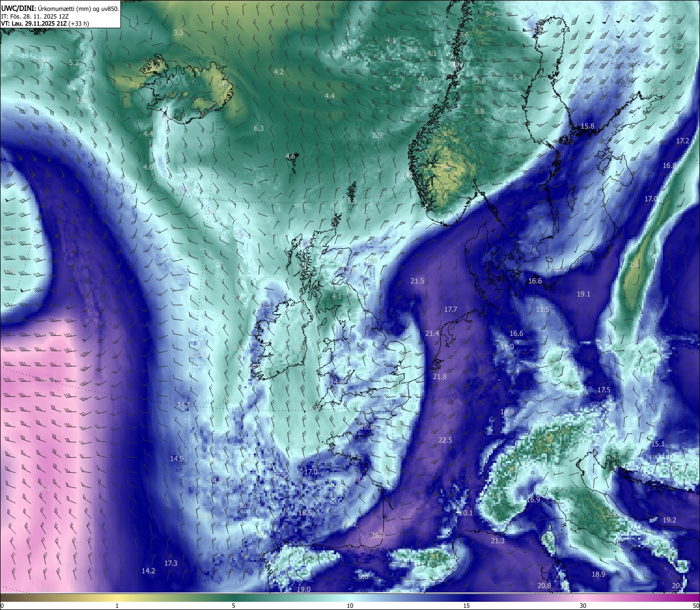
Task: Click the map value 7.5
Action: [376, 136]
